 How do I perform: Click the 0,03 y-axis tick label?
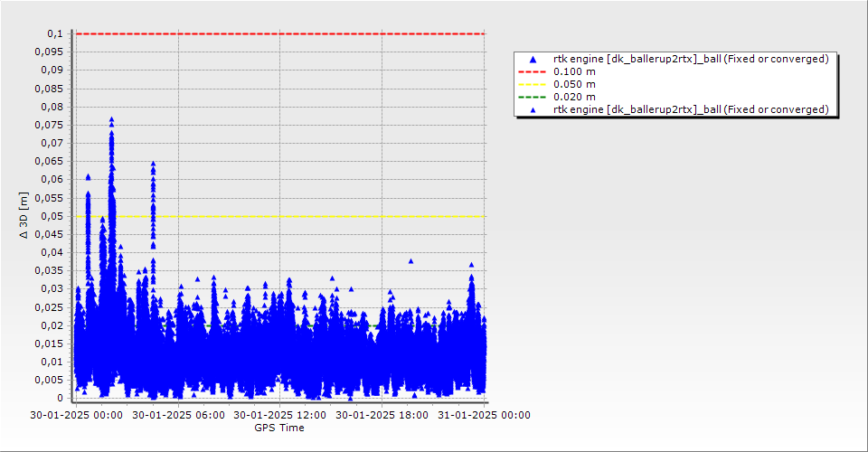(52, 288)
